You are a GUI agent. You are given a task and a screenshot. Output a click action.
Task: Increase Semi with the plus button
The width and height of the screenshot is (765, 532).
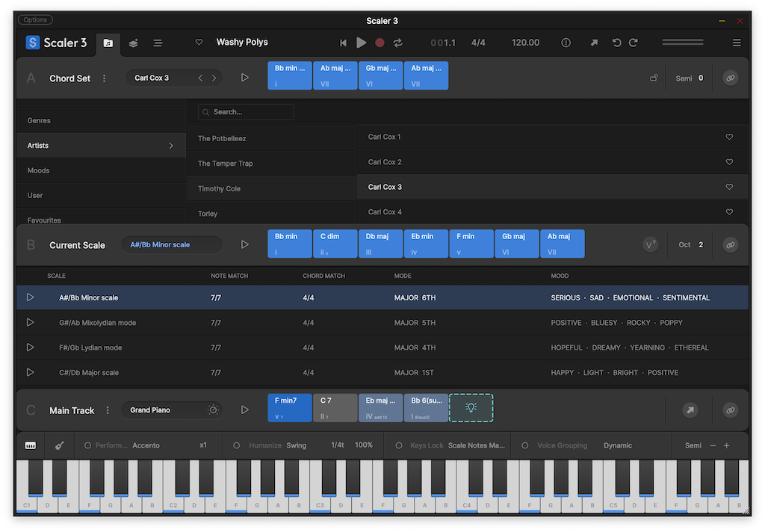[726, 445]
